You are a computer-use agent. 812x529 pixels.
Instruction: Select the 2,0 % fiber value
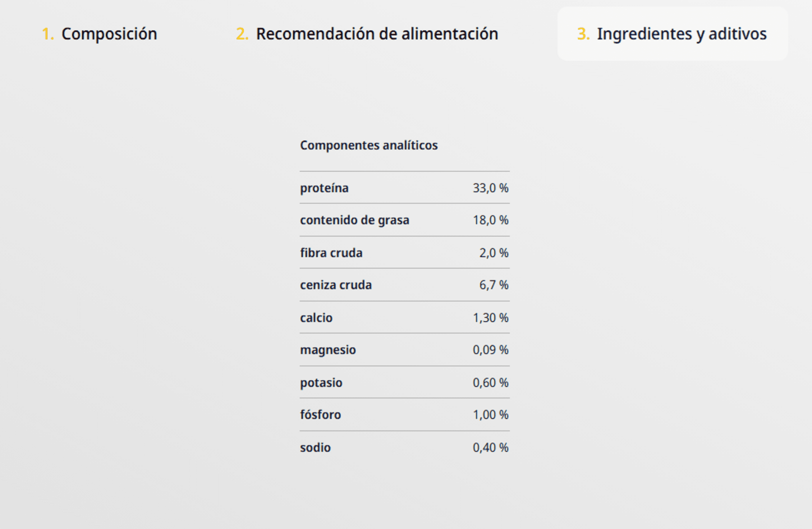[494, 253]
